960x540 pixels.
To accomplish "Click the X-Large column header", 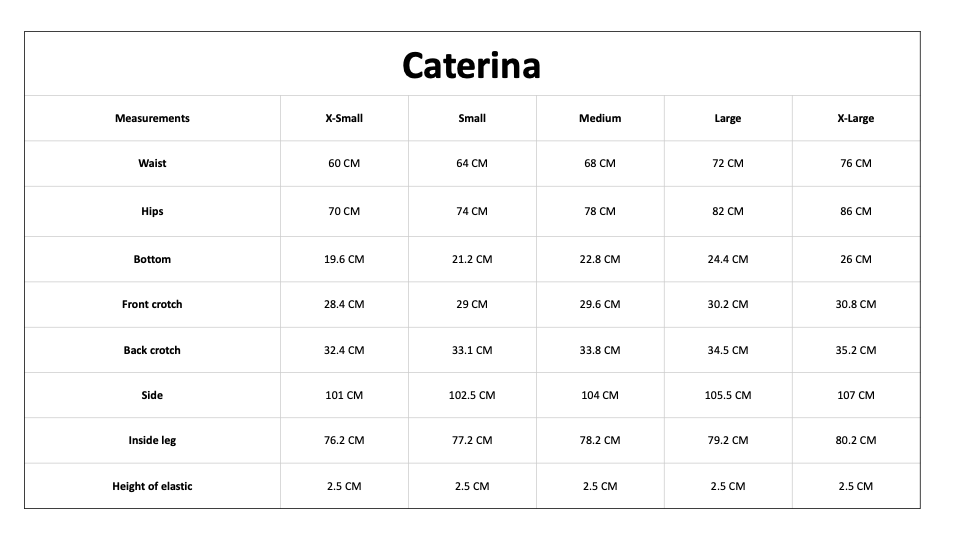I will [x=856, y=118].
